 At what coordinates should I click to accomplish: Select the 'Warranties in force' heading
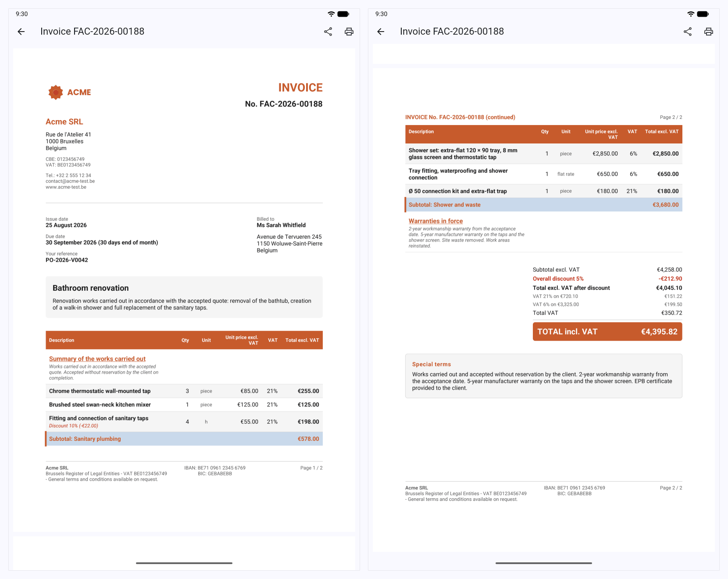click(x=435, y=221)
